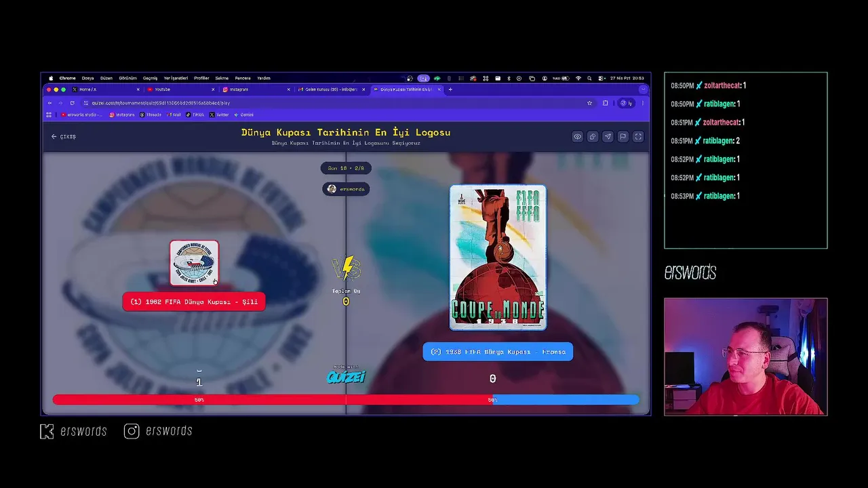The image size is (868, 488).
Task: Vote for 1962 FIFA Dünya Kupası - Şili
Action: (194, 302)
